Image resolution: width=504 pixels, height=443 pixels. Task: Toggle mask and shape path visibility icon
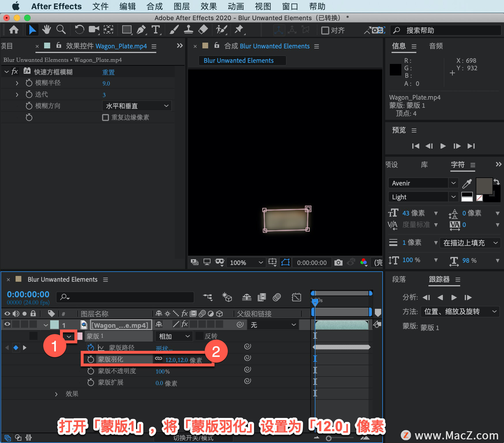coord(285,262)
